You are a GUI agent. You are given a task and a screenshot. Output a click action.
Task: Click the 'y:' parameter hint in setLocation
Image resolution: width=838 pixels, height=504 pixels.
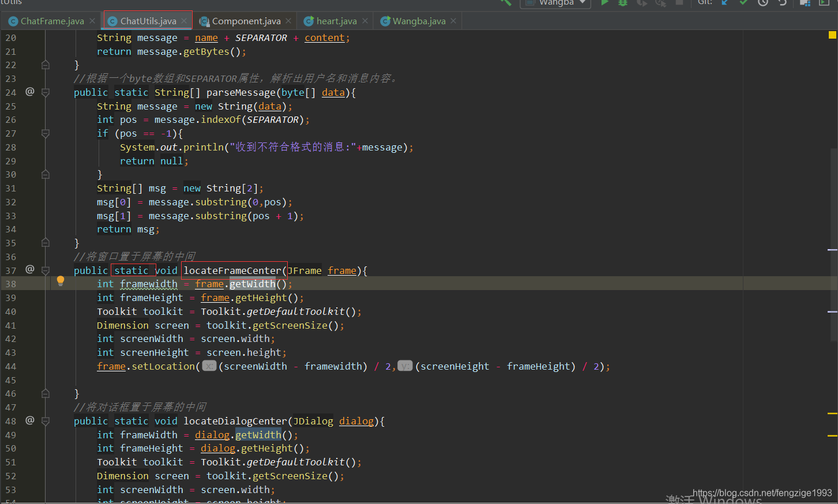pyautogui.click(x=405, y=366)
